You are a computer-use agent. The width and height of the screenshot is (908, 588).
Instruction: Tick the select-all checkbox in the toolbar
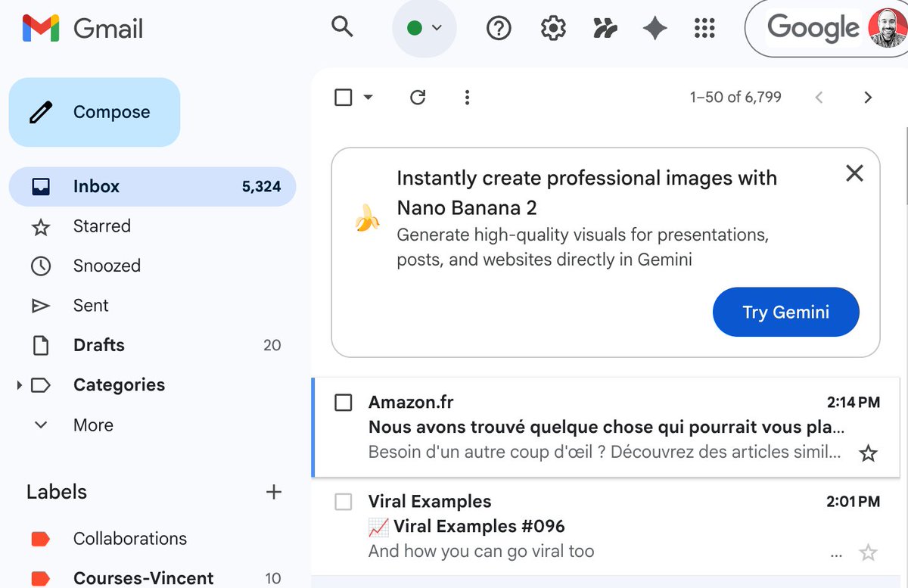[344, 97]
